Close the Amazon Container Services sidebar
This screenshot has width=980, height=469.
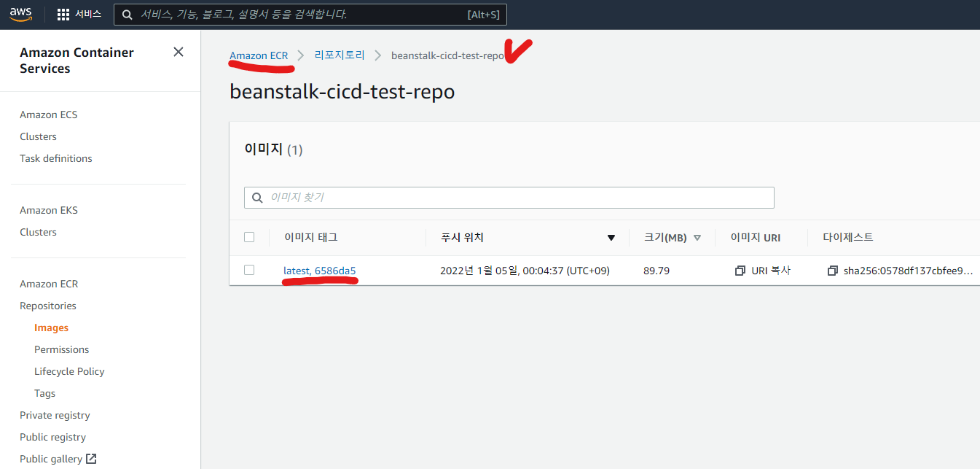click(x=179, y=52)
